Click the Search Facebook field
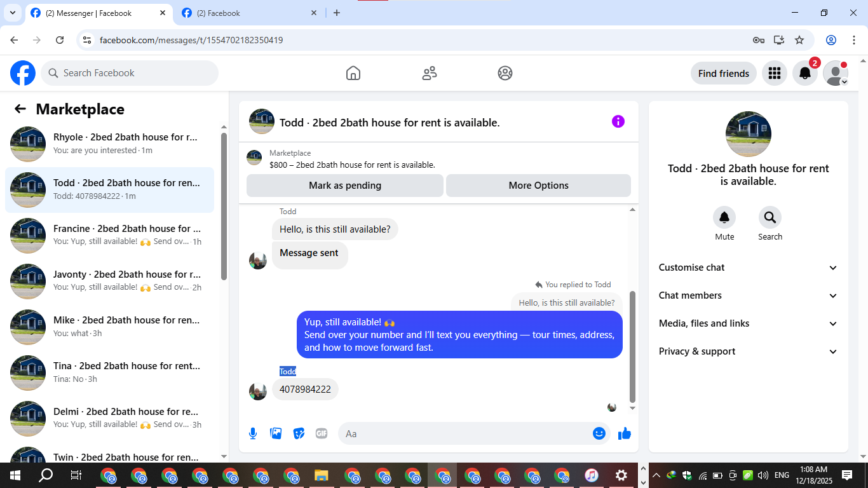Screen dimensions: 868x488 (130, 73)
